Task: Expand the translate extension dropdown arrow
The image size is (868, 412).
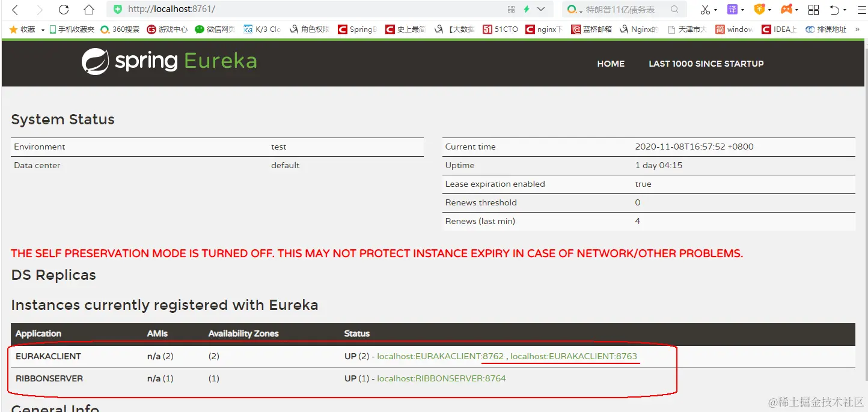Action: click(742, 10)
